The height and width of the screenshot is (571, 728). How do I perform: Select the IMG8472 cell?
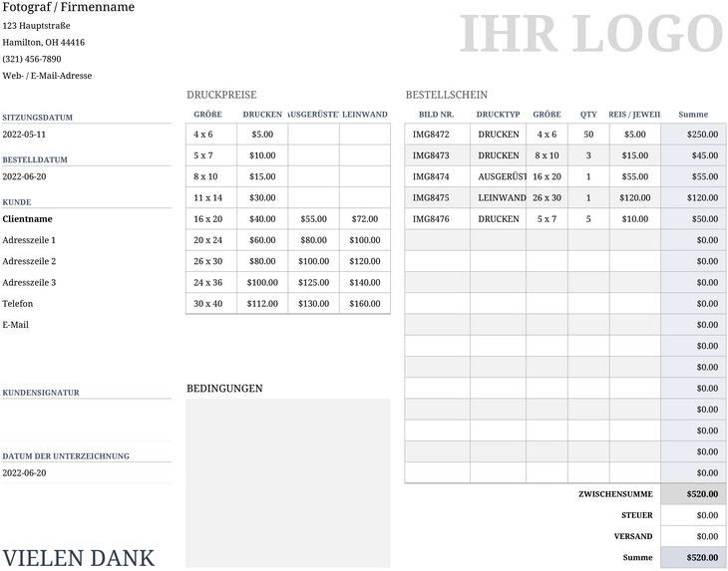click(438, 135)
